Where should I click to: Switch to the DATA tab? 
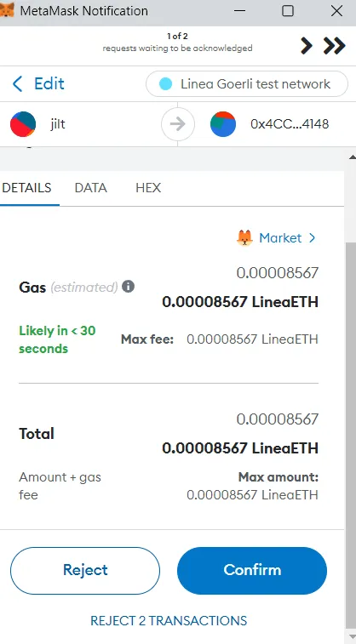[x=91, y=188]
